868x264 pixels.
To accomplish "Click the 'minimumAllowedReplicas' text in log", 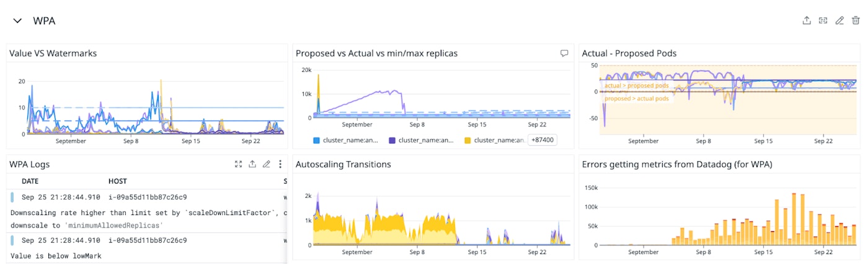I will (114, 225).
